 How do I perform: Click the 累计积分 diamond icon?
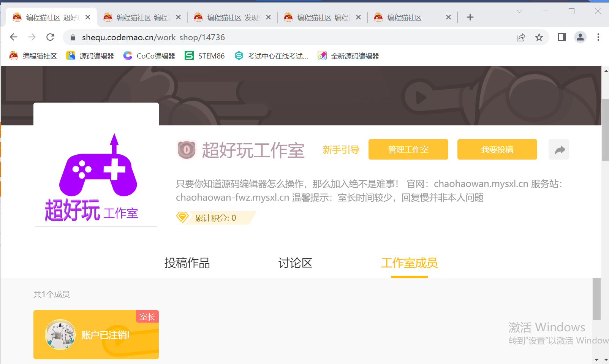182,217
